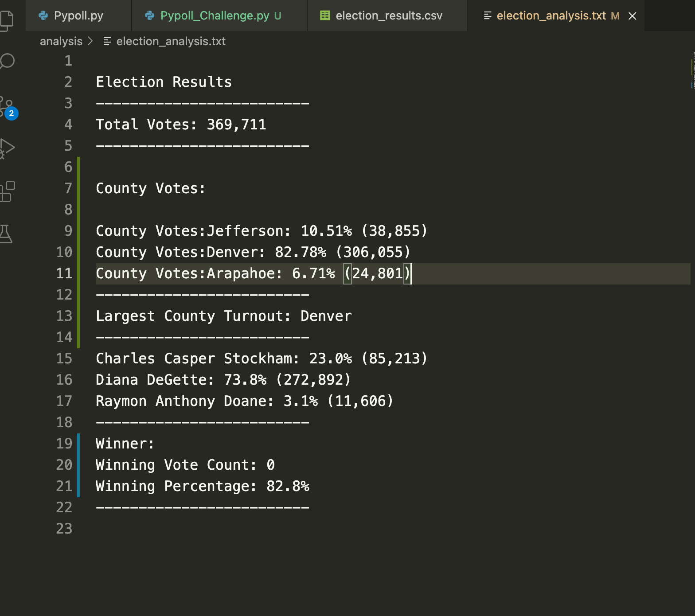Open Source Control view with 2 changes
Image resolution: width=695 pixels, height=616 pixels.
(8, 108)
